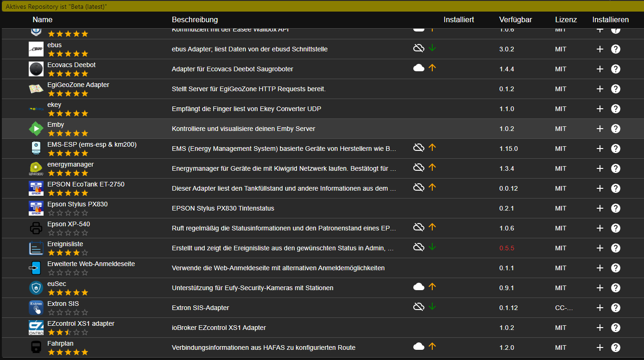The image size is (644, 360).
Task: Open question mark for ekey row
Action: click(x=616, y=109)
